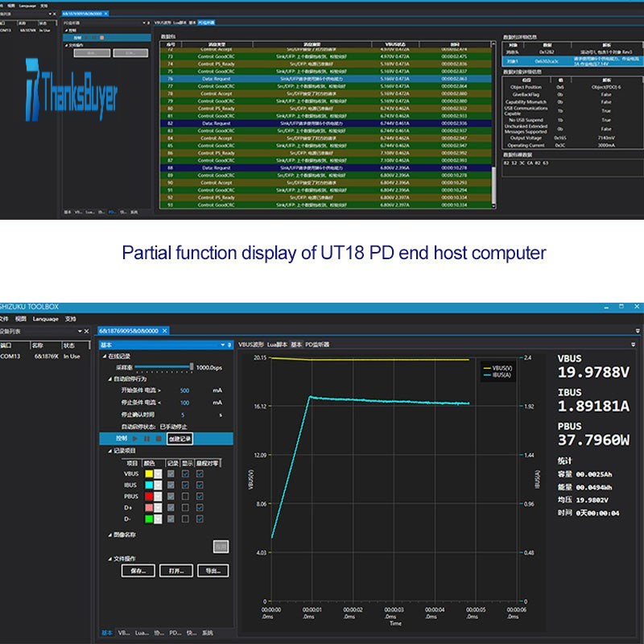Click the pause icon in the 控制 row
Screen dimensions: 644x644
147,439
